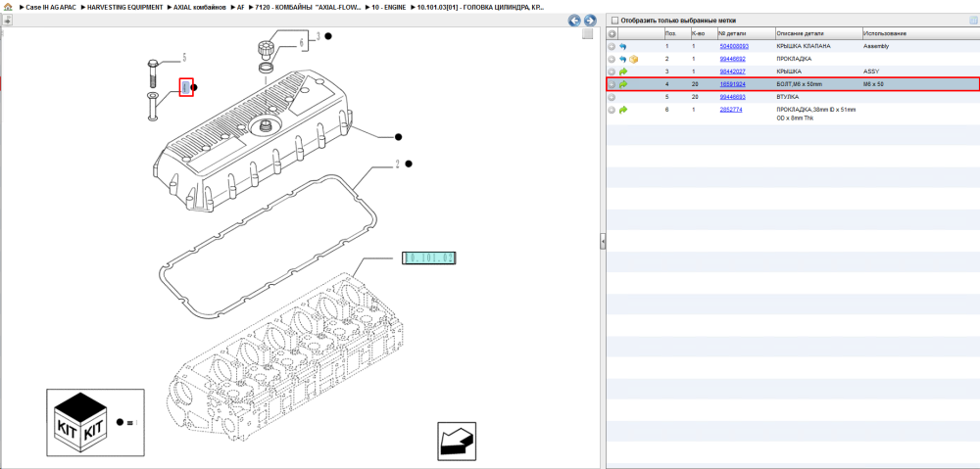The image size is (980, 469).
Task: Open part number link 16591924
Action: click(x=732, y=84)
